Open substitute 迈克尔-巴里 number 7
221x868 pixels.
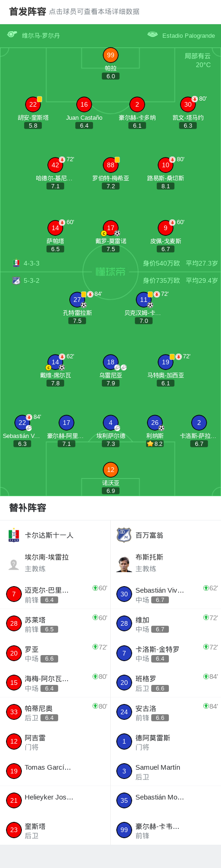(x=14, y=594)
